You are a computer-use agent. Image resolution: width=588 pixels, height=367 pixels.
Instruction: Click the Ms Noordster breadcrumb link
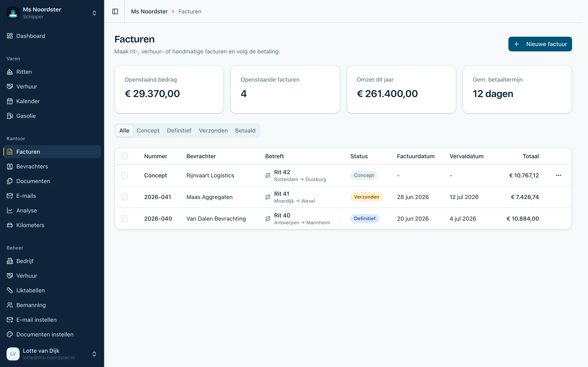[x=149, y=11]
